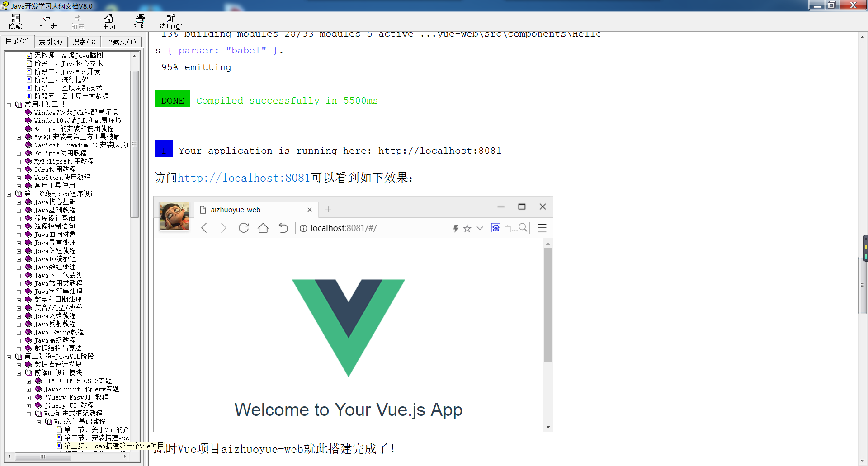Select Javascript+jQuery专题 tree item
Screen dimensions: 868x466
(81, 389)
